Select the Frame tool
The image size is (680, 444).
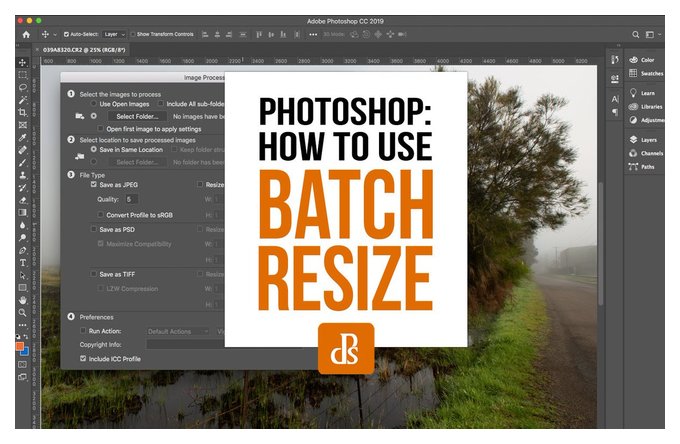pyautogui.click(x=23, y=125)
